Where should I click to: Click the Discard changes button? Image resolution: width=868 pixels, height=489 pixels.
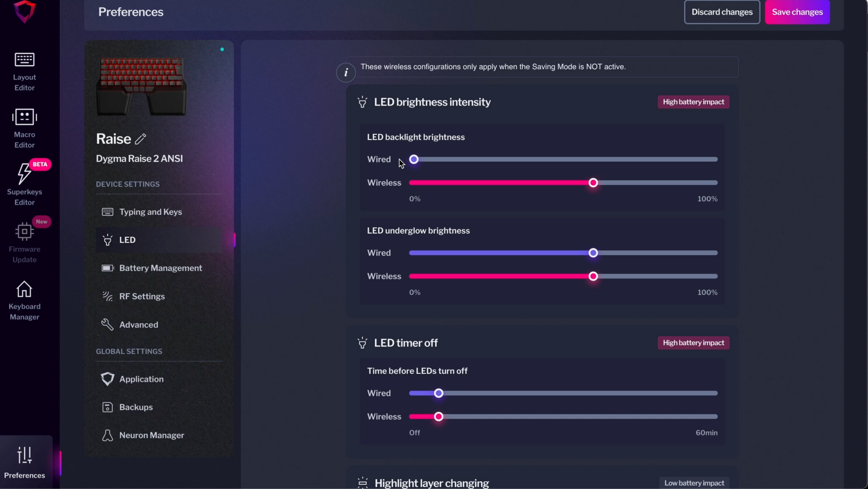722,12
